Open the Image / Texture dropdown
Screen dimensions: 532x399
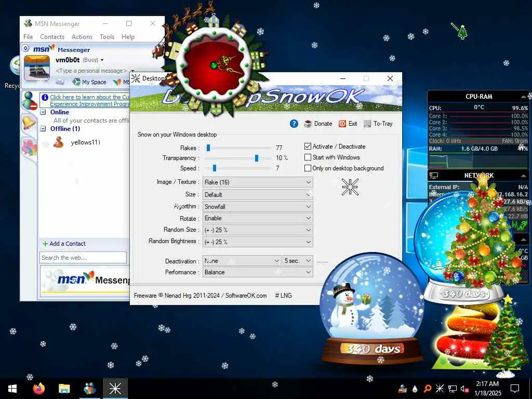pos(258,182)
